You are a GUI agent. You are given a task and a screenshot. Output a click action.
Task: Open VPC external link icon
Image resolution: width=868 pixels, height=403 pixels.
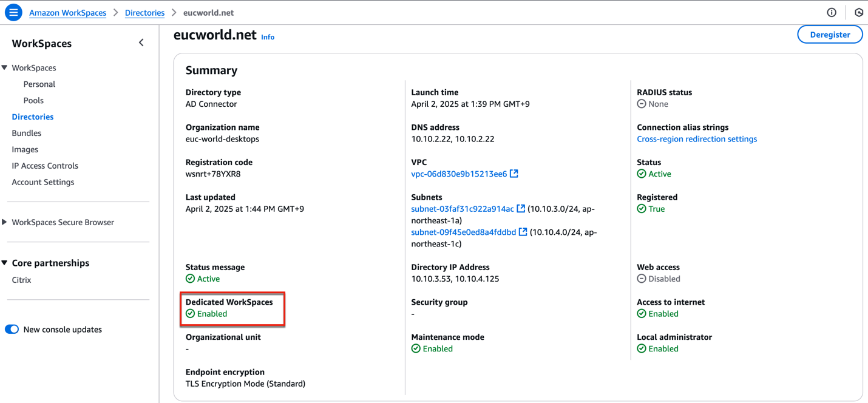click(x=514, y=174)
